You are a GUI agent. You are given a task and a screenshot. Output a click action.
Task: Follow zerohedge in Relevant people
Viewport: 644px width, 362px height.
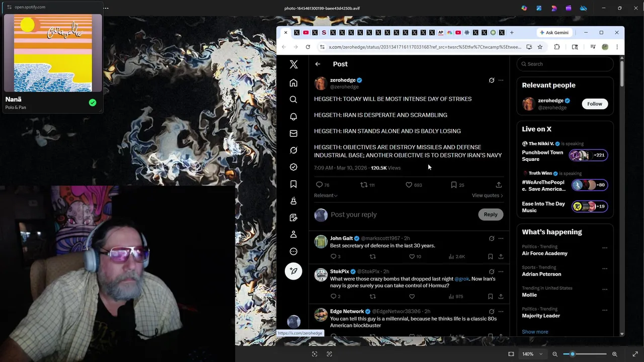tap(594, 104)
